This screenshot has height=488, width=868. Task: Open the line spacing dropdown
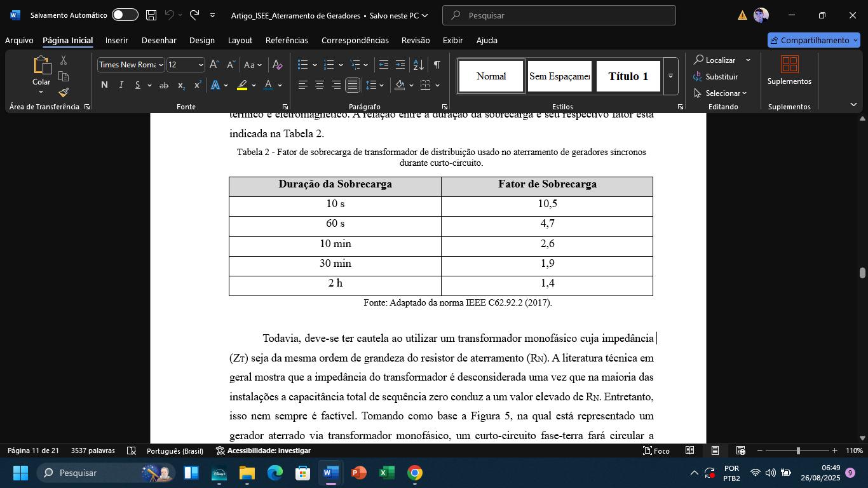381,85
